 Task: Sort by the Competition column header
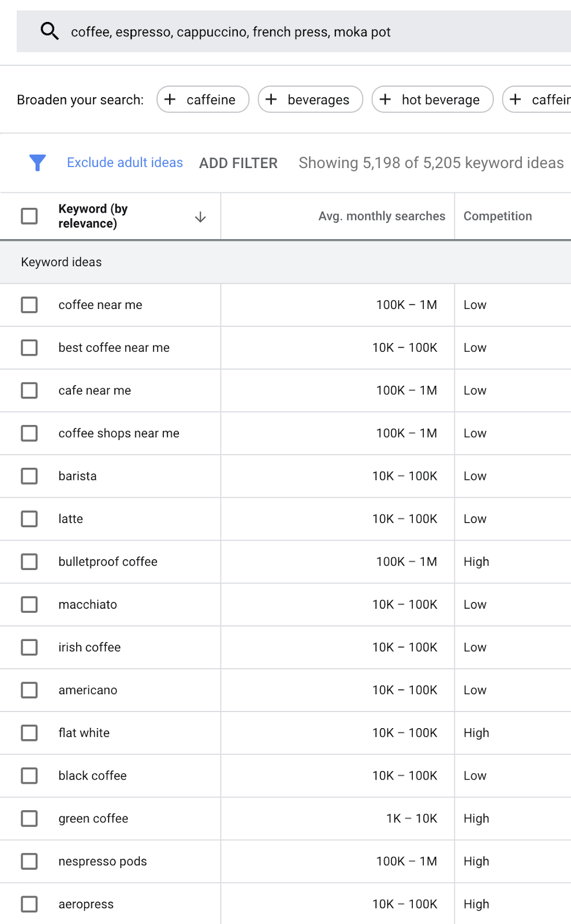click(x=498, y=216)
